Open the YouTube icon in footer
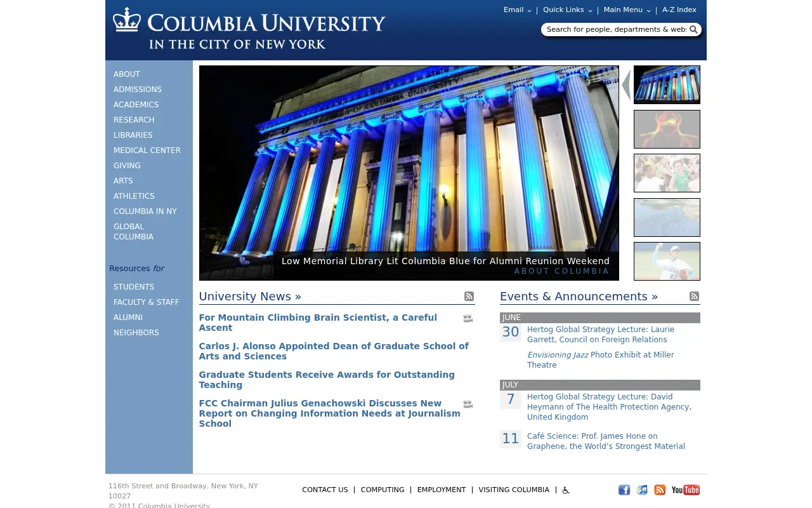812x508 pixels. [x=686, y=490]
